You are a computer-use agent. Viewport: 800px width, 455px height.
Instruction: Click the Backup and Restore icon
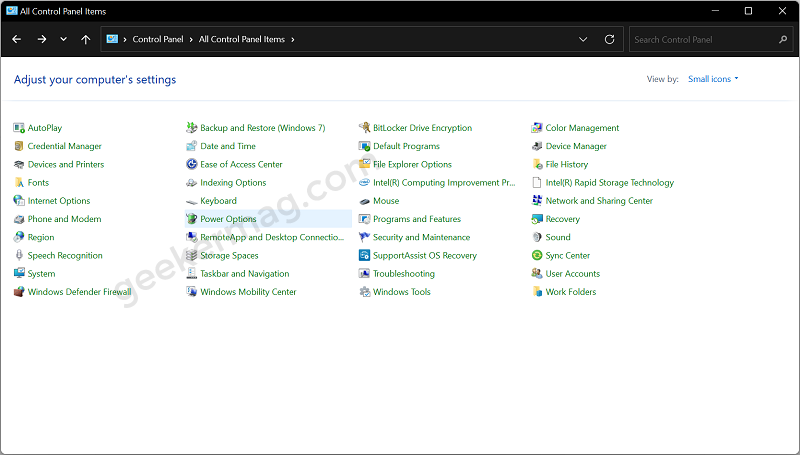coord(191,128)
